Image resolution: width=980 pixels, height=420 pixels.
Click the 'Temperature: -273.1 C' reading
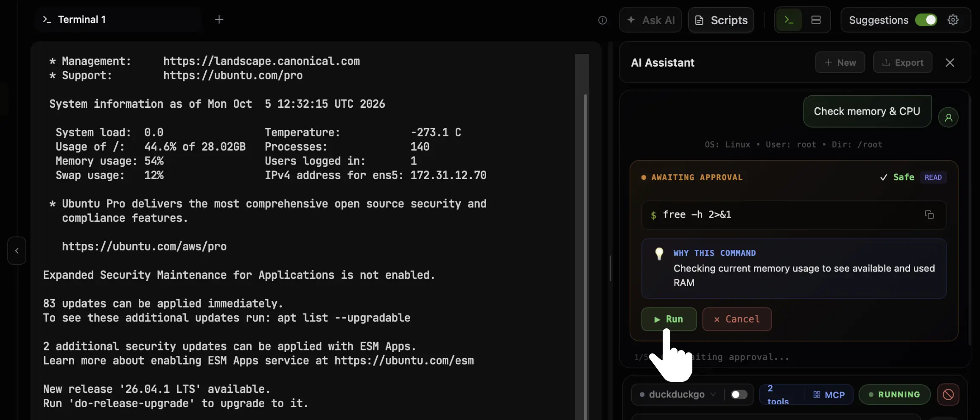point(363,132)
